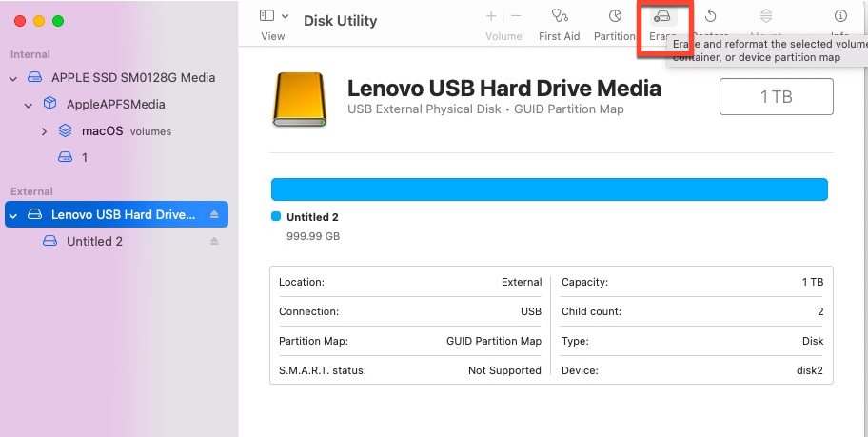Click the Location External row

click(410, 282)
